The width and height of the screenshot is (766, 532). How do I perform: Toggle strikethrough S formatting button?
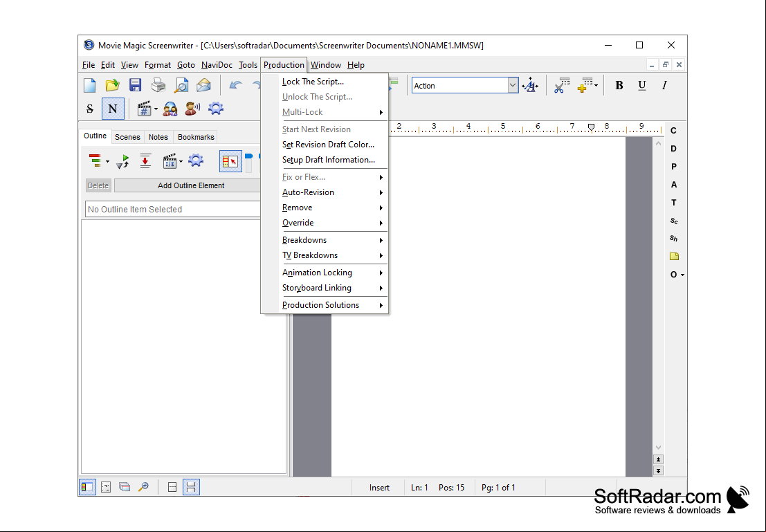pos(90,109)
